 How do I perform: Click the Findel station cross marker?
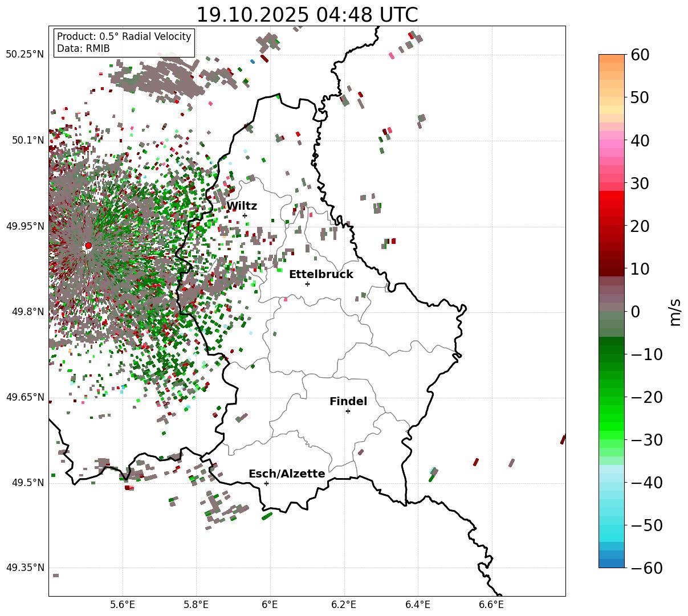click(x=348, y=411)
